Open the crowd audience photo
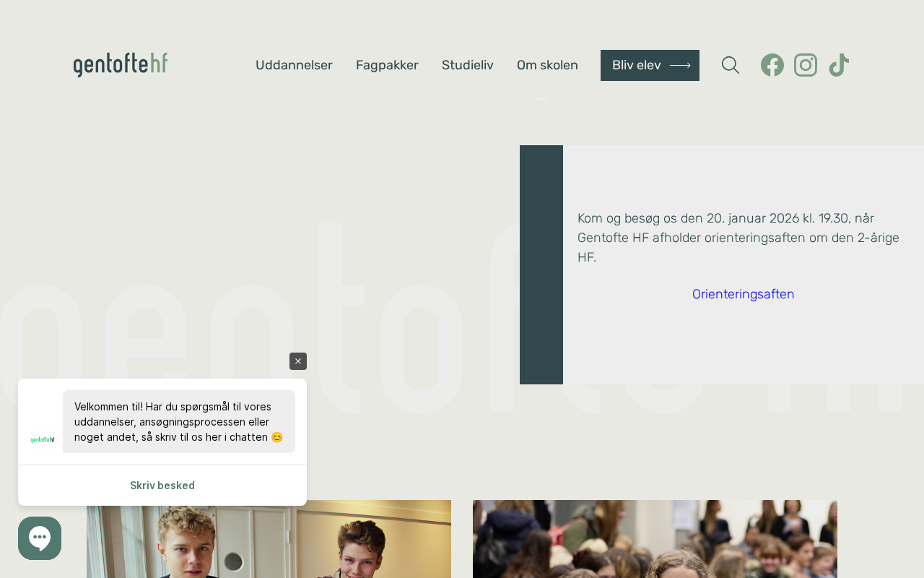The width and height of the screenshot is (924, 578). coord(655,539)
